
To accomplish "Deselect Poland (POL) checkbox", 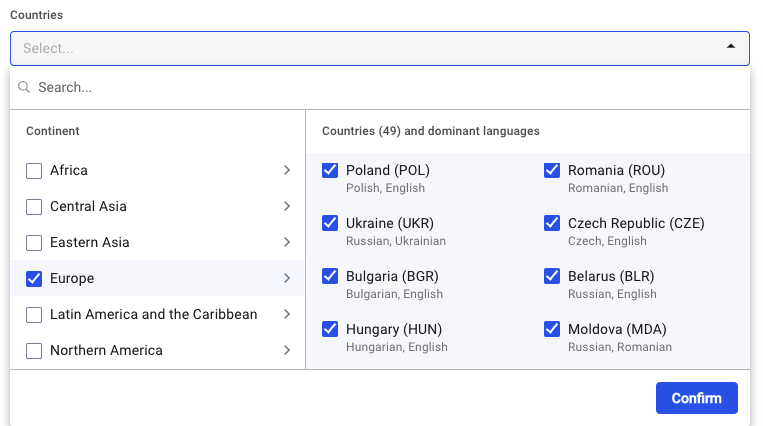I will click(x=330, y=171).
